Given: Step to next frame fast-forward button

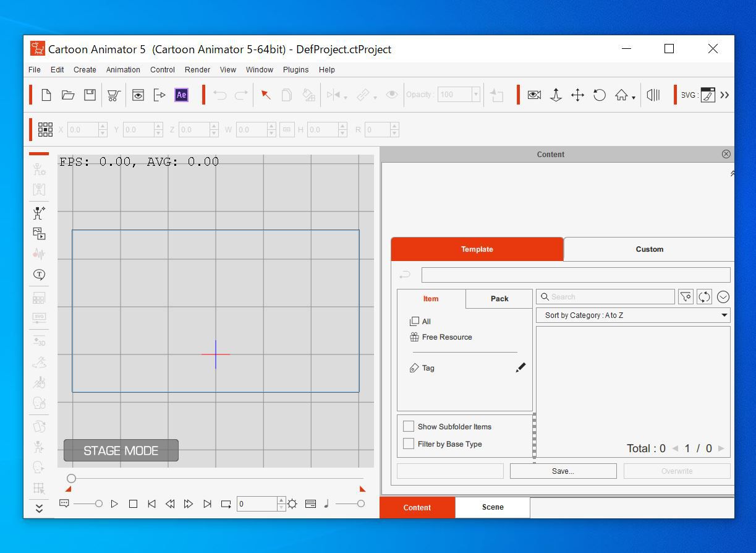Looking at the screenshot, I should click(189, 504).
